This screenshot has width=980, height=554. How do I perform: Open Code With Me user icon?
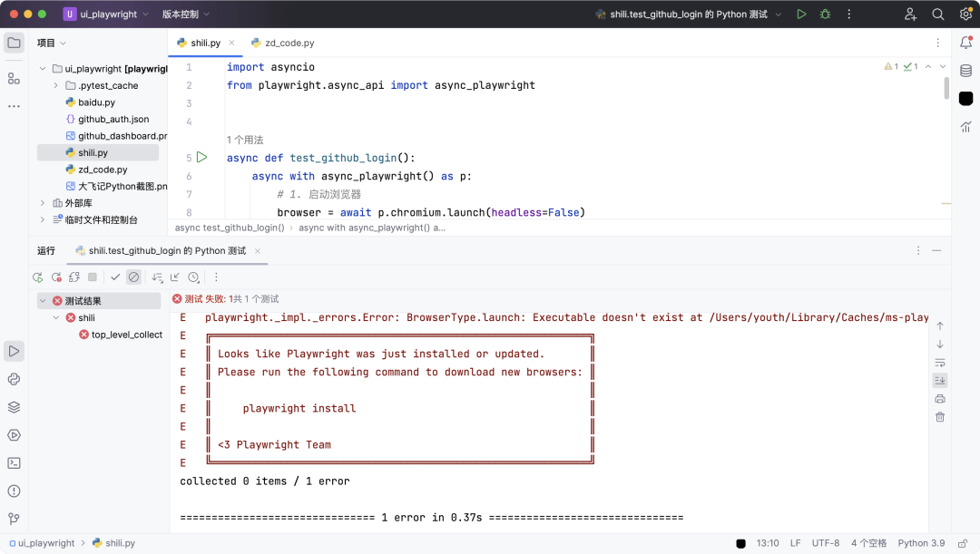coord(910,14)
